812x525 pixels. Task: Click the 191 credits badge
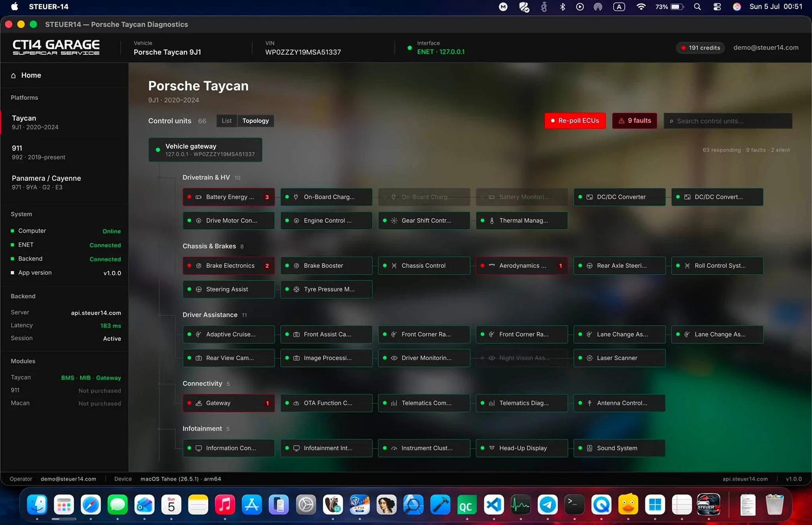701,48
